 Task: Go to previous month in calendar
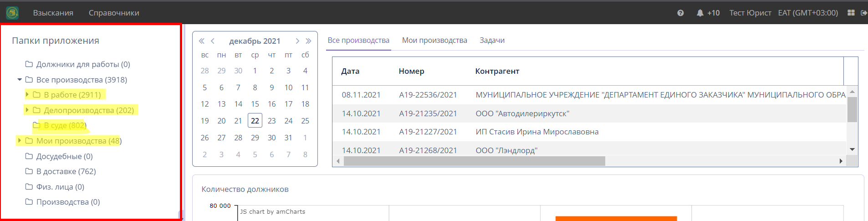point(213,41)
